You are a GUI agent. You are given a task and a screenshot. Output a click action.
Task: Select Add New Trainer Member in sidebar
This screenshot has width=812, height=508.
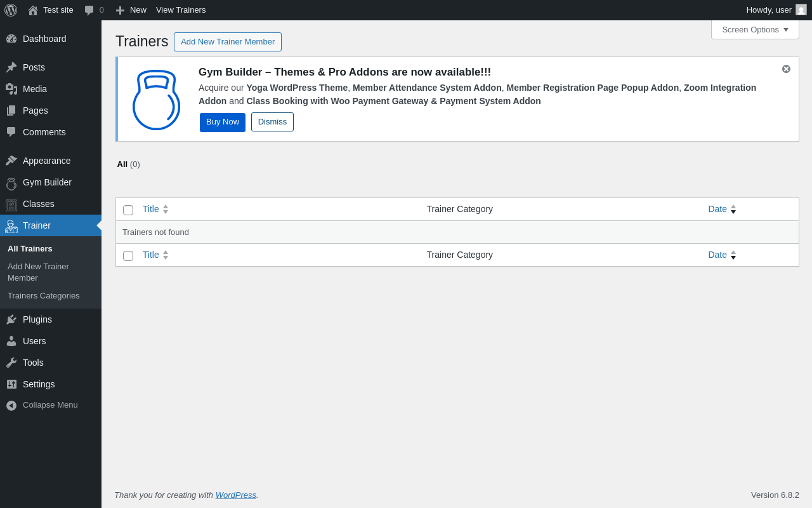[x=38, y=272]
